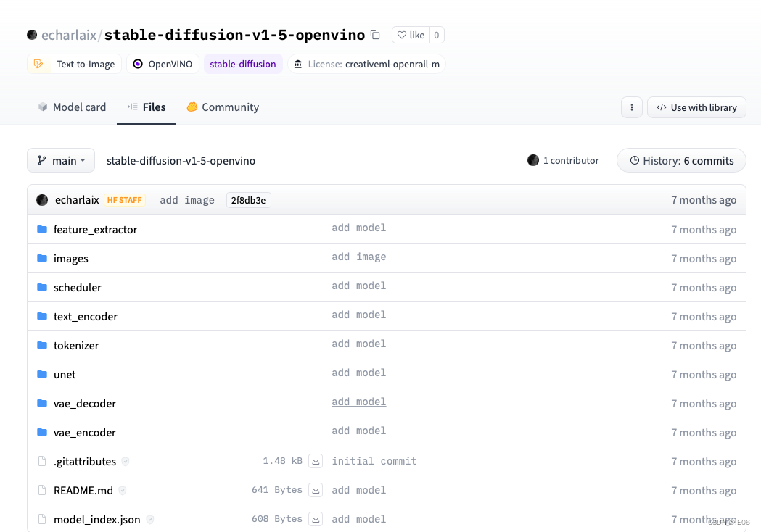
Task: Open the License creativeml-openrail-m tag
Action: (367, 64)
